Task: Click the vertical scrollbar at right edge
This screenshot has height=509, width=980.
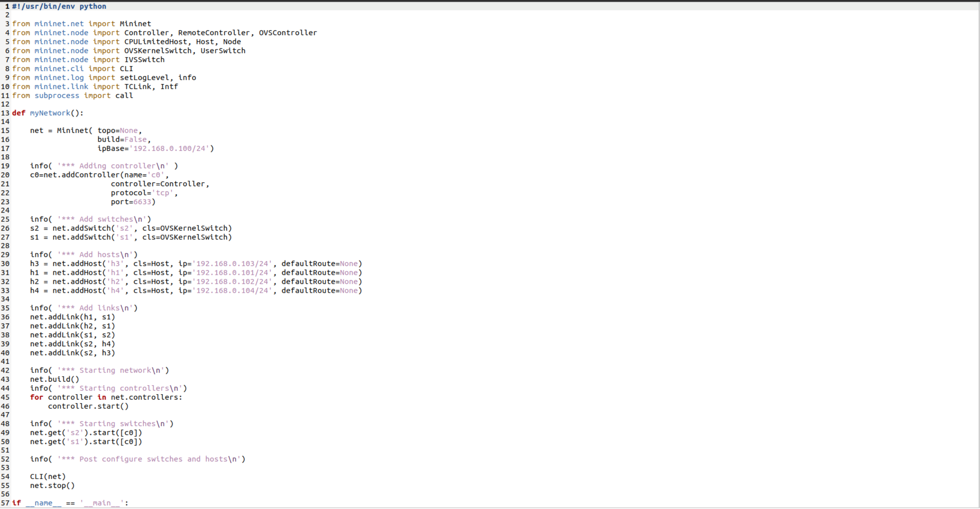Action: [979, 255]
